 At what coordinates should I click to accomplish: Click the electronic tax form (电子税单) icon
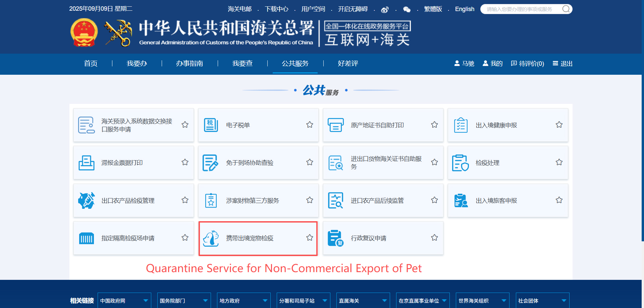[211, 125]
